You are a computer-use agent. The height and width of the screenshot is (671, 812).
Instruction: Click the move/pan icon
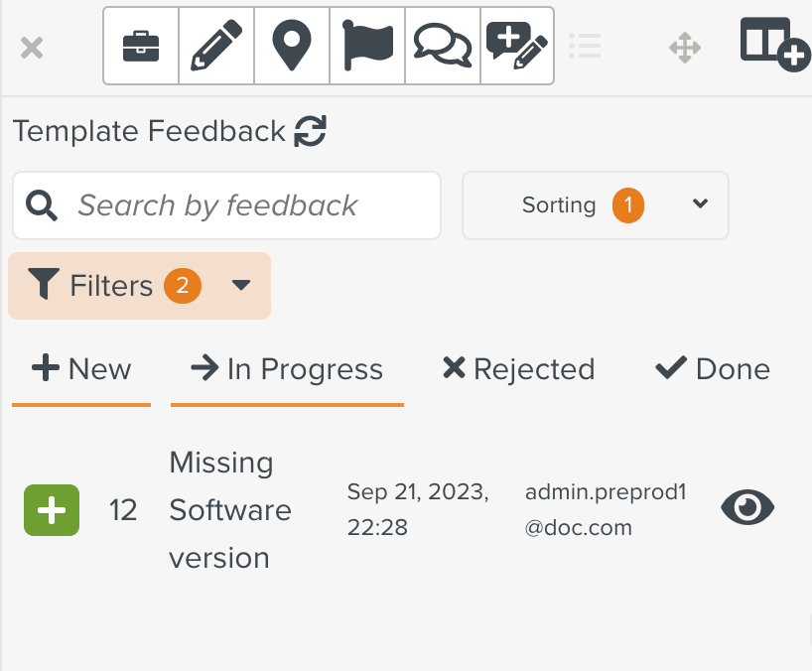coord(684,46)
